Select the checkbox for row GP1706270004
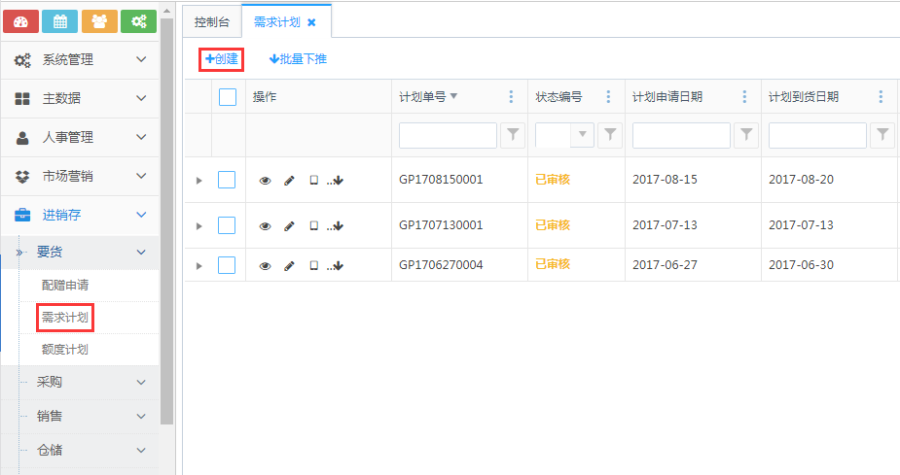Screen dimensions: 900x475 tap(227, 265)
